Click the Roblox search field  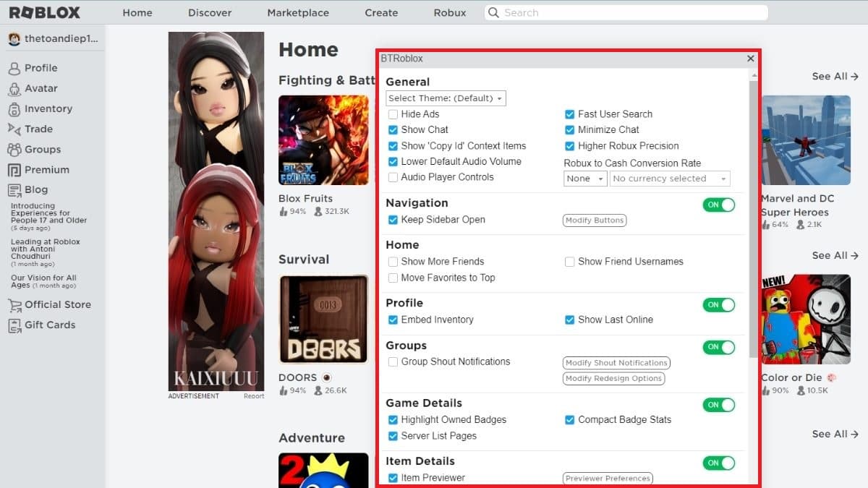pos(626,13)
